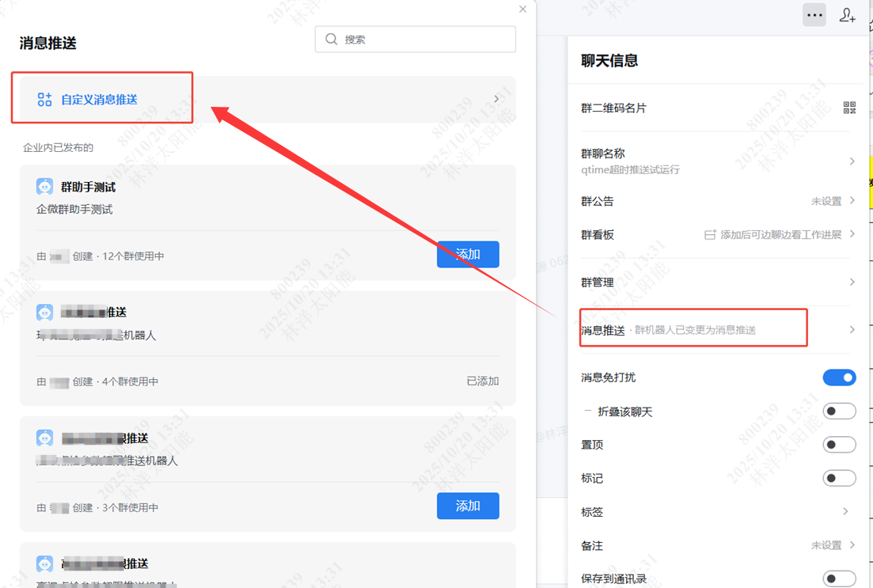Open the group QR code icon
This screenshot has width=873, height=588.
(849, 108)
